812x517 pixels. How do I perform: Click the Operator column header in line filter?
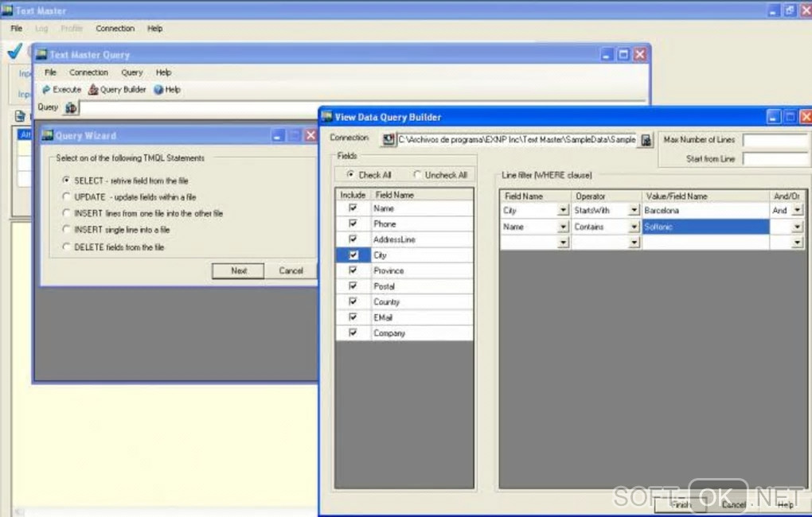(606, 196)
